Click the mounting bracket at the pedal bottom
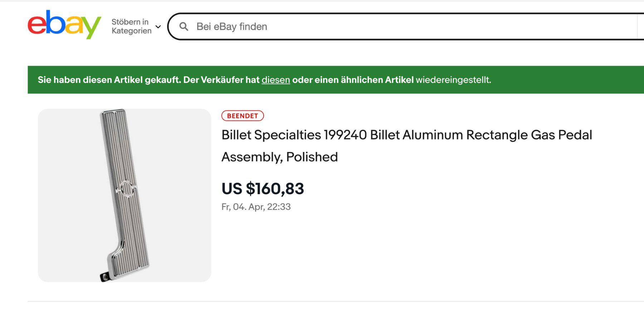 point(104,277)
